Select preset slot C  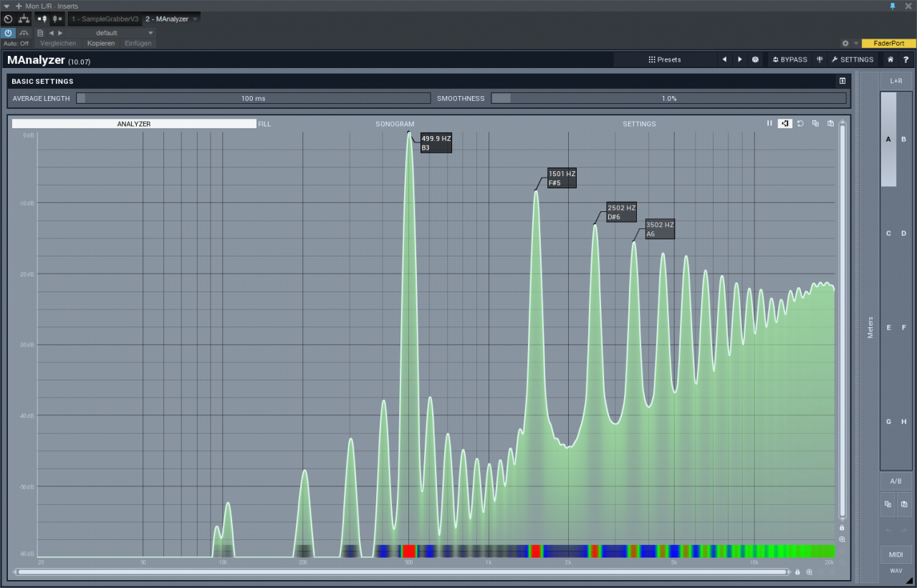[888, 233]
